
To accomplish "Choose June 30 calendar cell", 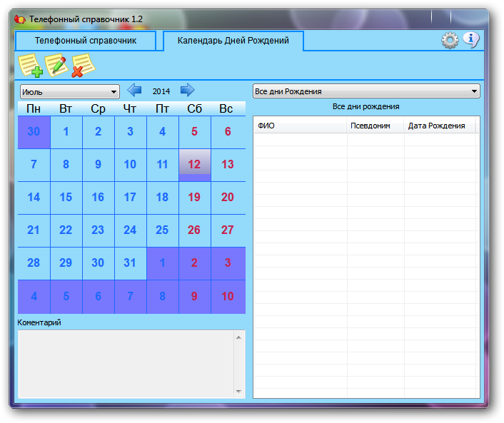I will pos(34,132).
